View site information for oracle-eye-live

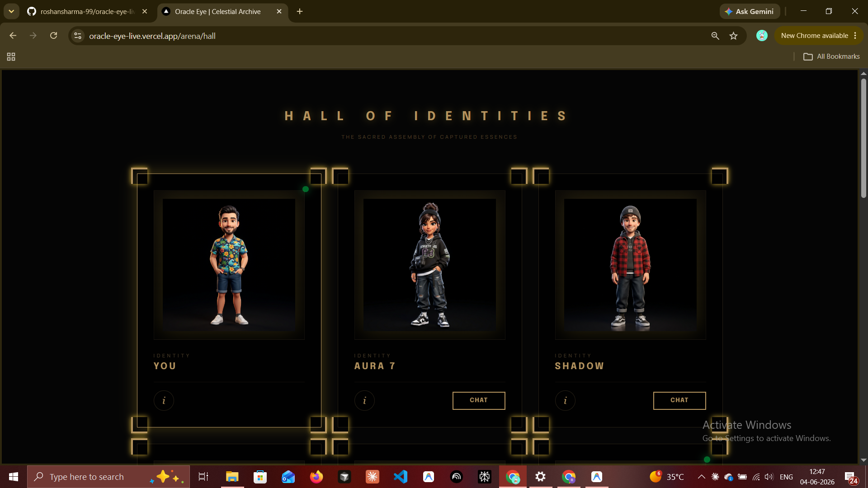[78, 36]
